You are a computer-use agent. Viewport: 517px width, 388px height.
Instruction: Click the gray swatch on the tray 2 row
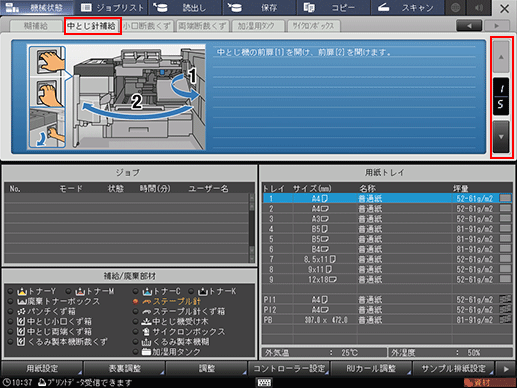click(x=506, y=208)
